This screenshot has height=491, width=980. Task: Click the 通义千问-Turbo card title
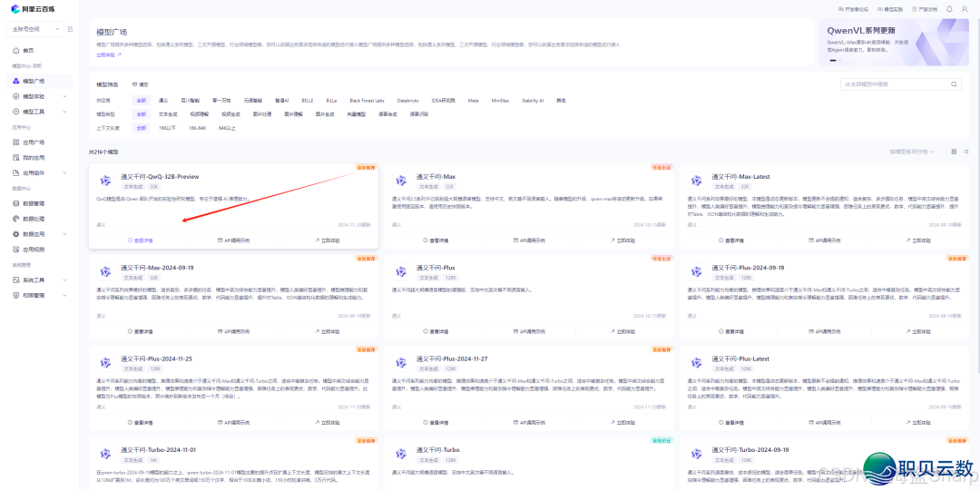click(x=438, y=450)
